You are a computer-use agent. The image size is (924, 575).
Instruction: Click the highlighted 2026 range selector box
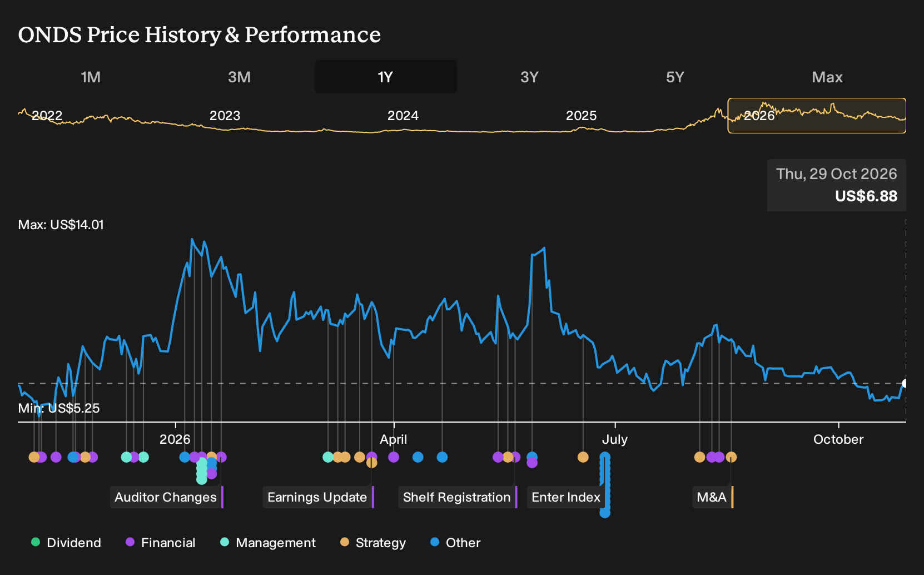817,116
